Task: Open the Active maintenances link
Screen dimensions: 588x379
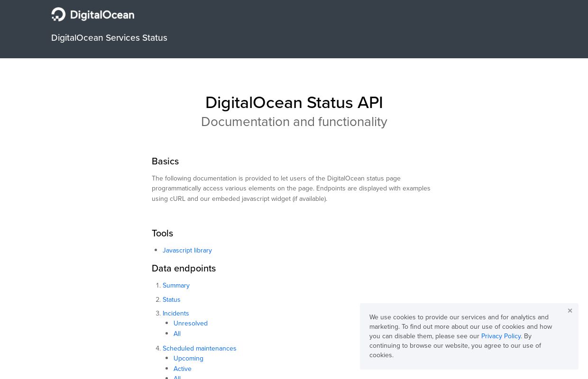Action: pos(183,369)
